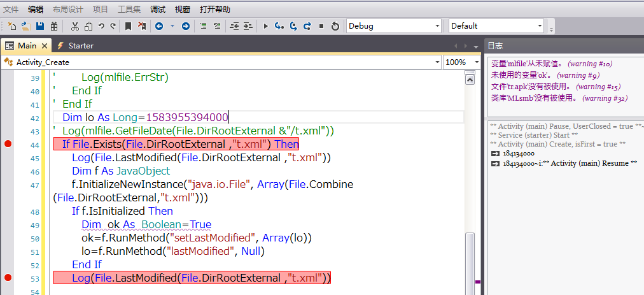Screen dimensions: 644x295
Task: Stop debugging with the stop square icon
Action: click(321, 26)
